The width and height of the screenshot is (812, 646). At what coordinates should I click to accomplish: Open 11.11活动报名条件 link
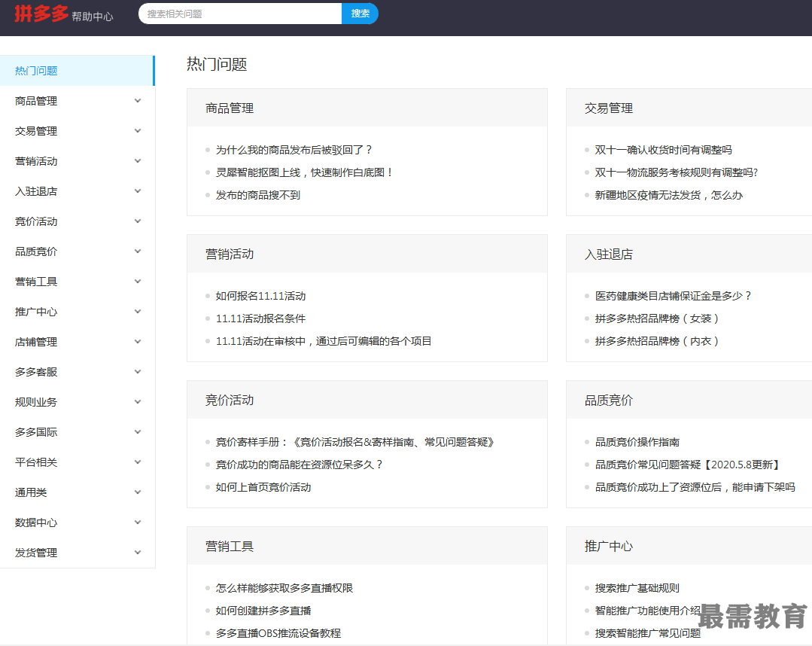click(260, 318)
